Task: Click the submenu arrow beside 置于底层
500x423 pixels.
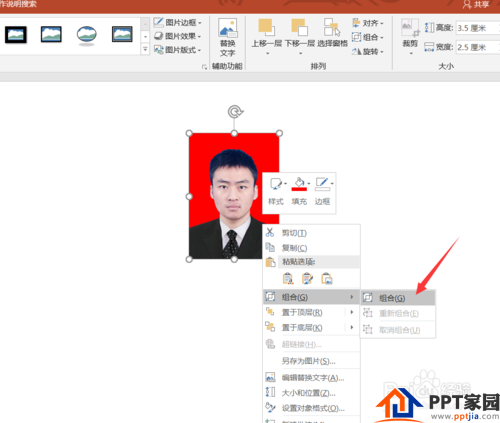Action: click(x=352, y=328)
